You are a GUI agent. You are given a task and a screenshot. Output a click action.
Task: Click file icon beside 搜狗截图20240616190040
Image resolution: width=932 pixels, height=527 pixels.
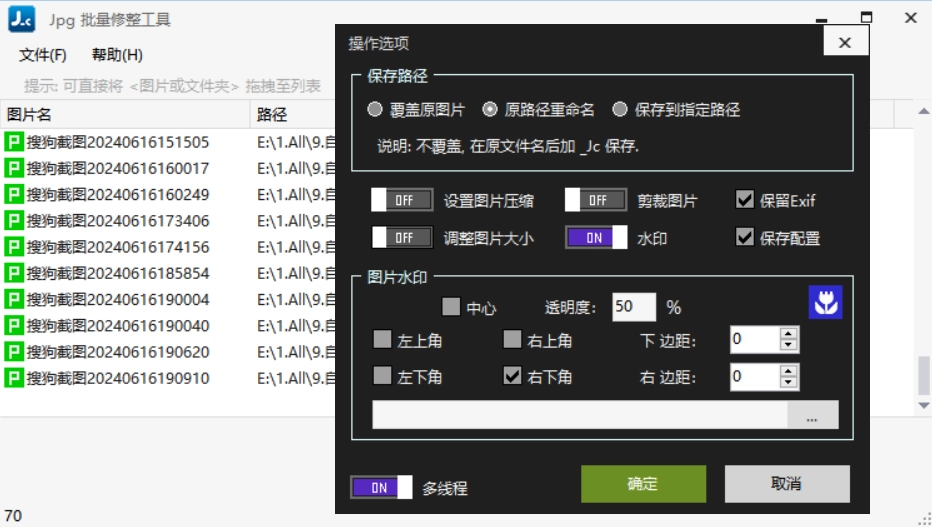coord(14,326)
